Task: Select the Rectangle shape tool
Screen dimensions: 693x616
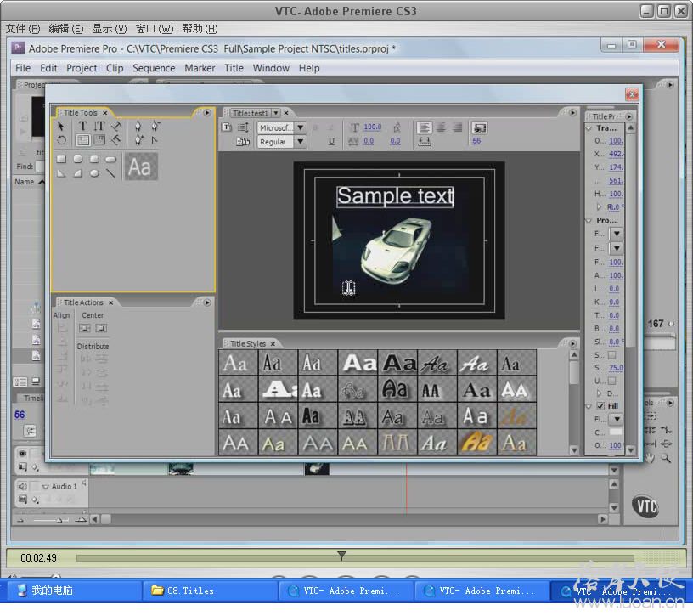Action: 61,159
